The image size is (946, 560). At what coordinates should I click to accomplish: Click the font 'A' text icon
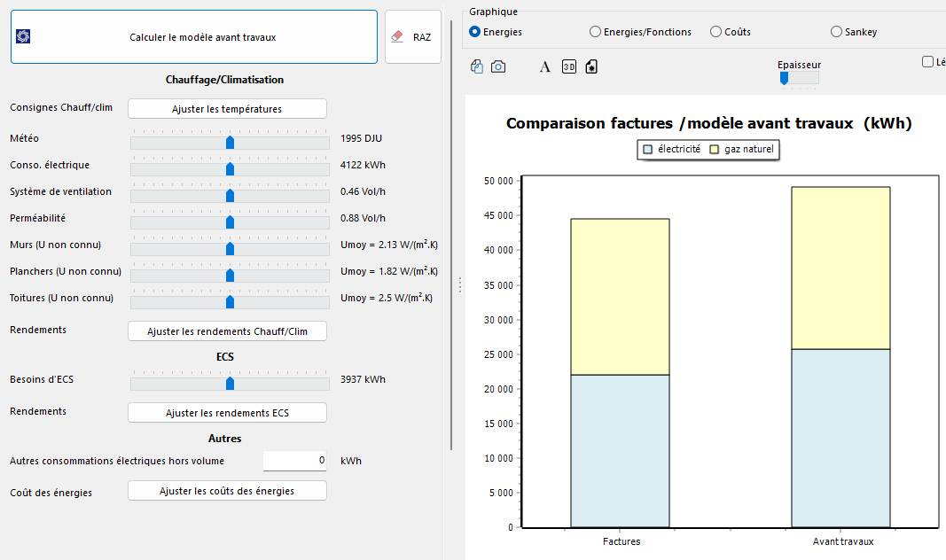click(545, 66)
